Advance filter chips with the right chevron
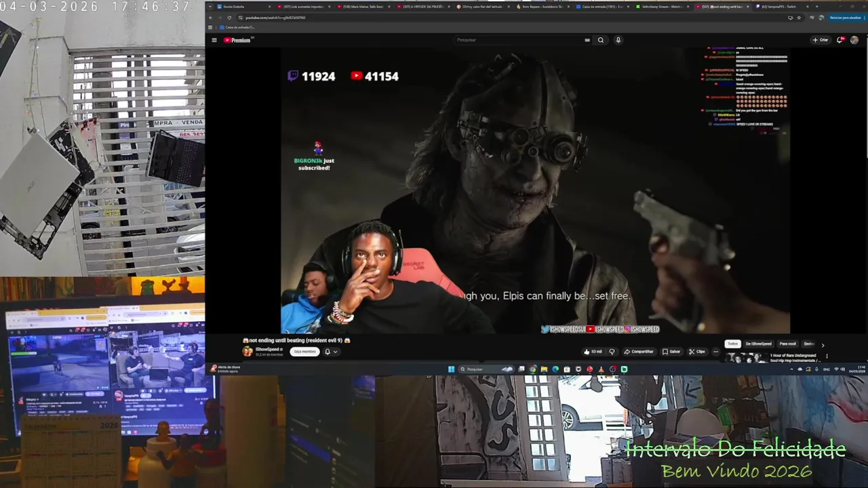 (x=823, y=345)
